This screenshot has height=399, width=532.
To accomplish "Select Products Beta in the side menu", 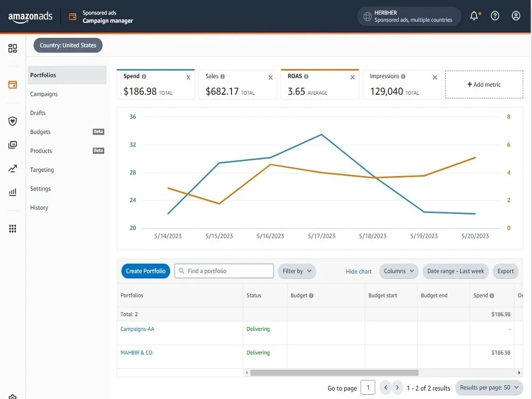I will coord(67,151).
